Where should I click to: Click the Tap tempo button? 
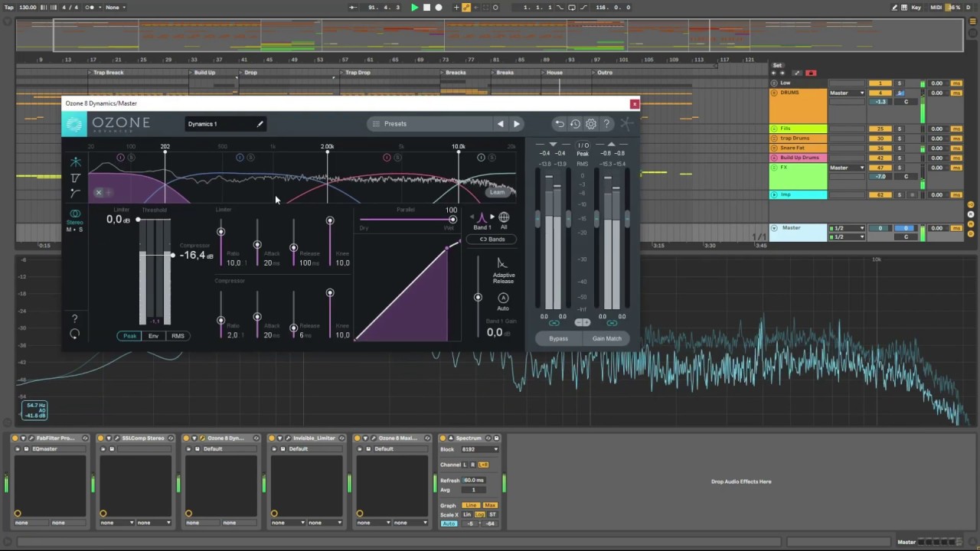tap(9, 8)
